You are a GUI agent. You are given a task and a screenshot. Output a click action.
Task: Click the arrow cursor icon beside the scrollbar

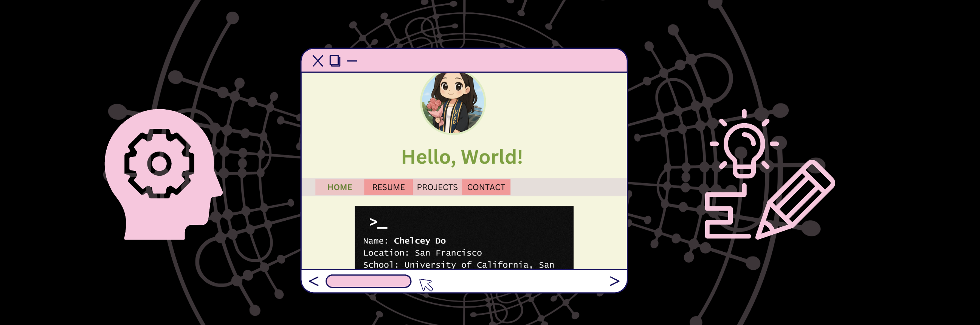(x=426, y=284)
